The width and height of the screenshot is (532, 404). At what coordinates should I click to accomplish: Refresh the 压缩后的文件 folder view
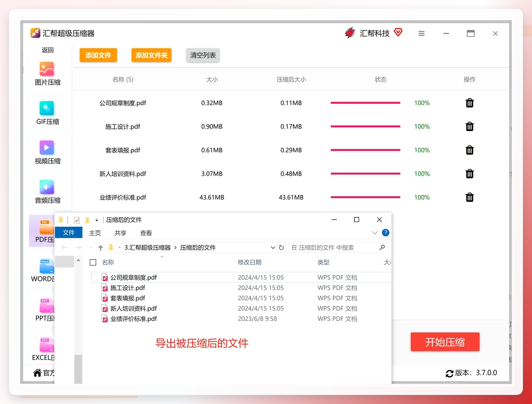click(x=281, y=247)
